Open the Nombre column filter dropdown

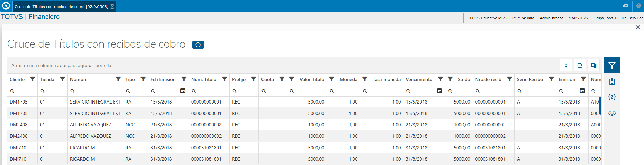(x=118, y=79)
